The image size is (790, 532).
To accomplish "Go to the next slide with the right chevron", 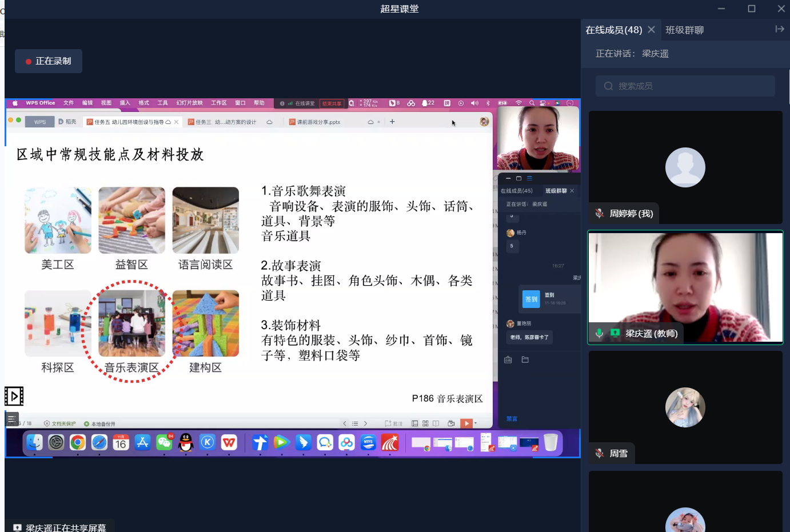I will pos(365,423).
